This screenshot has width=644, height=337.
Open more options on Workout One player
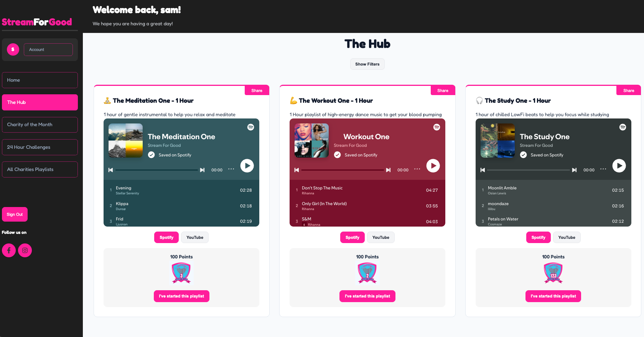point(417,169)
